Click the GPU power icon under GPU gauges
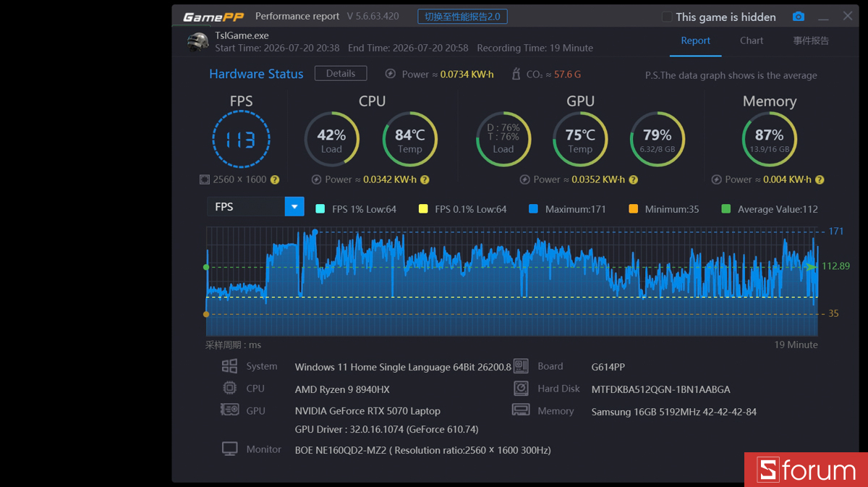The width and height of the screenshot is (868, 487). tap(525, 179)
